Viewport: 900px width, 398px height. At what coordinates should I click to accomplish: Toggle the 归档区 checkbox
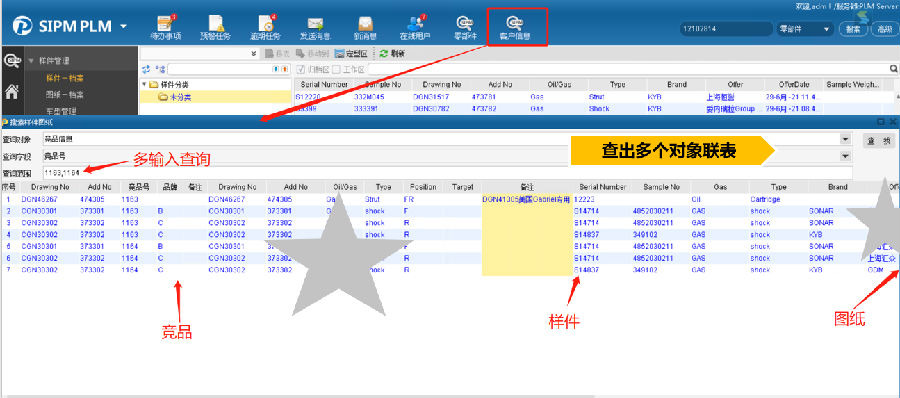pyautogui.click(x=300, y=69)
